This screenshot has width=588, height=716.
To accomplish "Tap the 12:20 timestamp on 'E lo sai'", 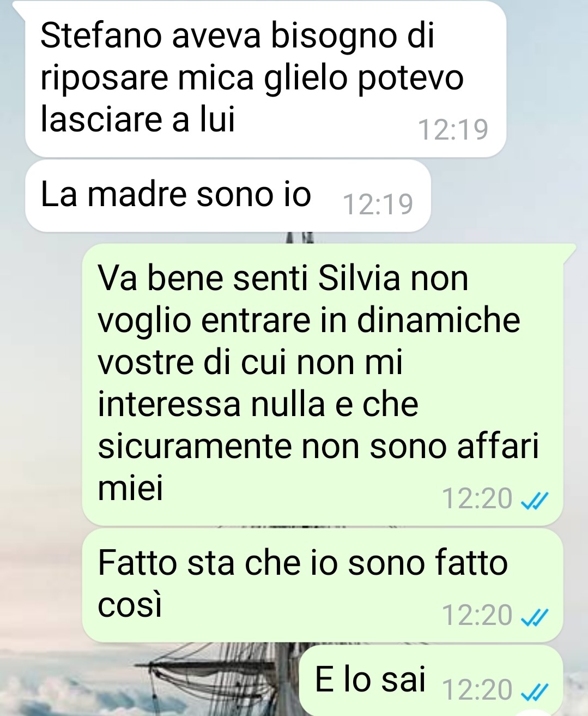I will tap(477, 690).
